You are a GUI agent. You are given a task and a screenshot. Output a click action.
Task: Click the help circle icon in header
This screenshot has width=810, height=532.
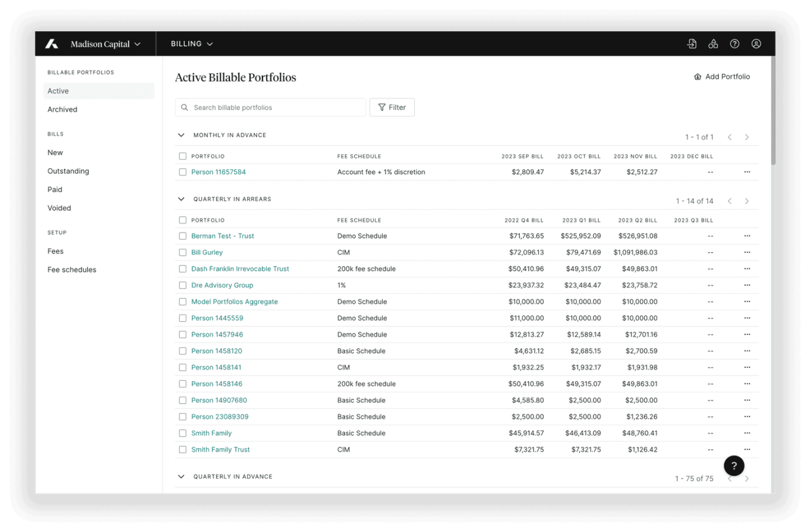click(735, 44)
